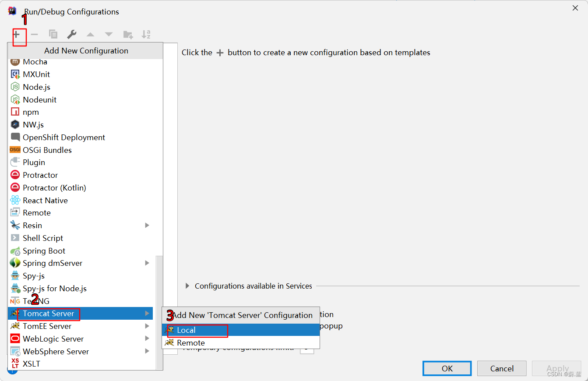Image resolution: width=588 pixels, height=381 pixels.
Task: Select WebSphere Server menu entry
Action: pos(80,352)
